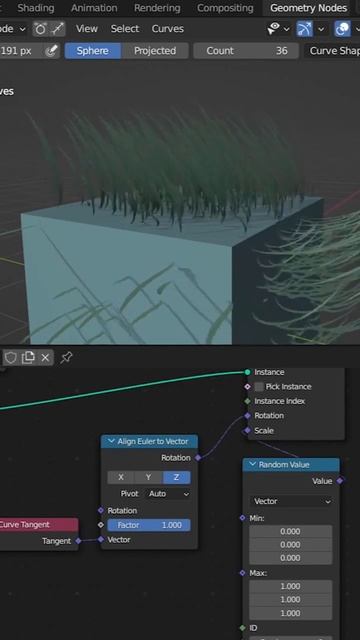Open the Shading workspace tab
Image resolution: width=360 pixels, height=640 pixels.
tap(36, 8)
